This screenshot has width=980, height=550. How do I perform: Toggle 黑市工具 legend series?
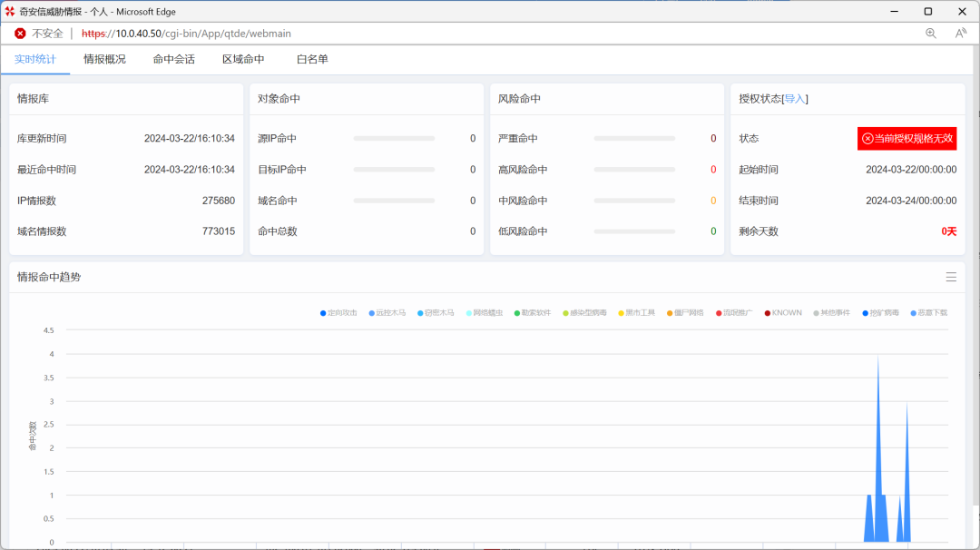[x=637, y=313]
